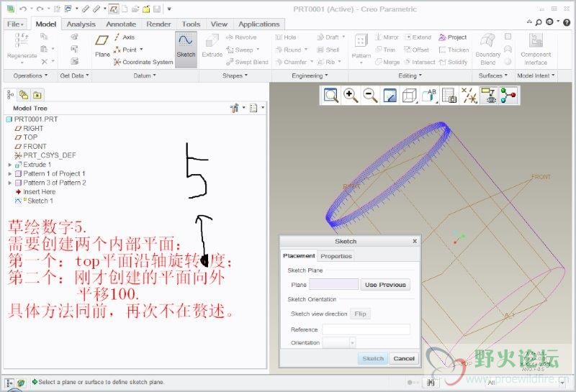Open the Operations group dropdown

[30, 76]
